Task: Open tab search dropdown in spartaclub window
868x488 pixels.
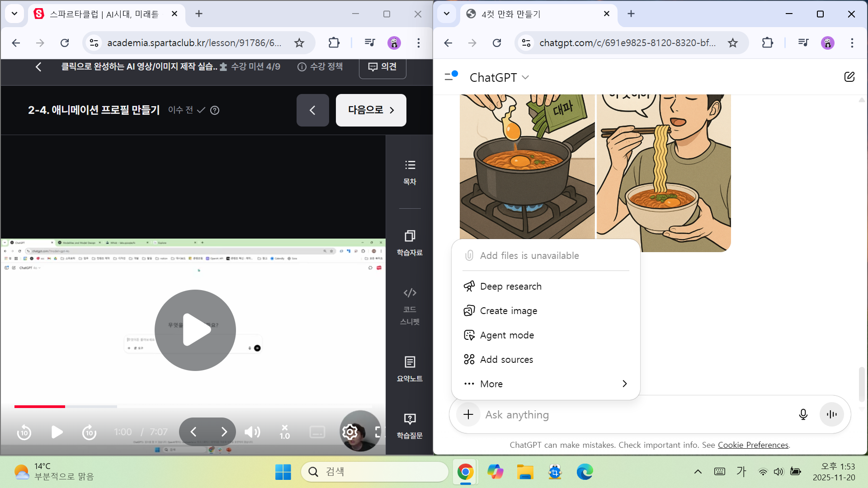Action: [x=14, y=14]
